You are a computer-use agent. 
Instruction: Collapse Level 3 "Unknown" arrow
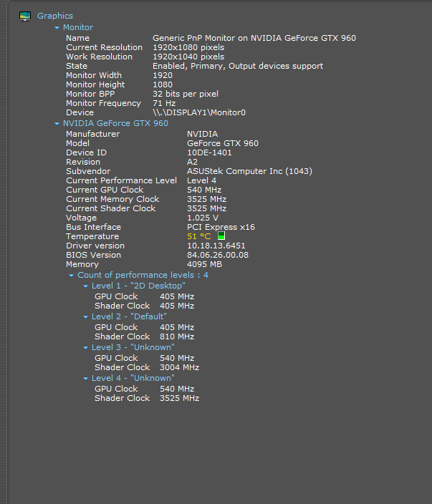85,348
